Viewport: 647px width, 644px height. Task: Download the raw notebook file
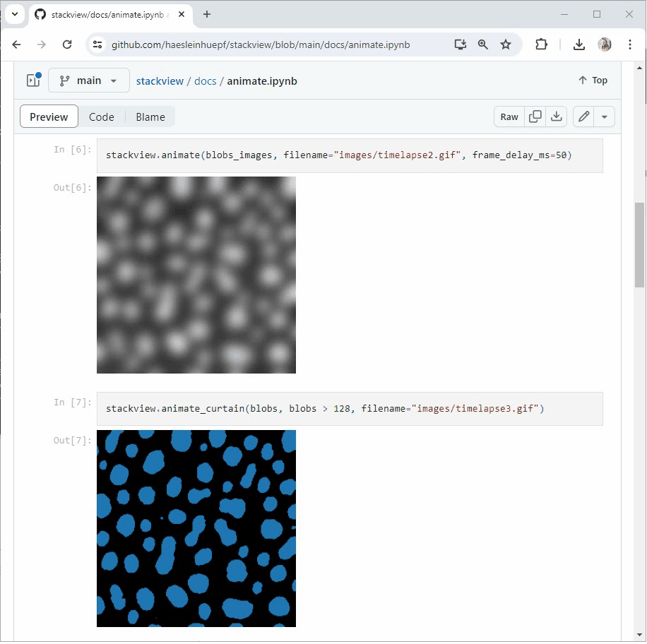point(557,117)
